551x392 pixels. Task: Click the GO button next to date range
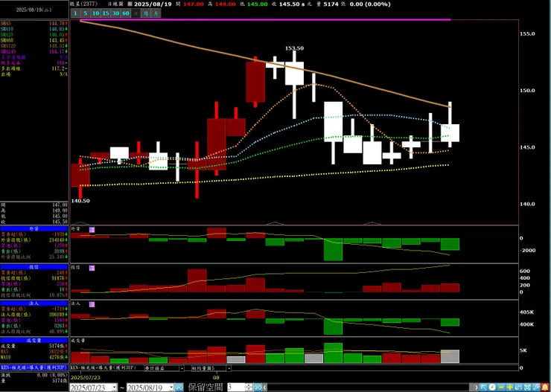179,388
